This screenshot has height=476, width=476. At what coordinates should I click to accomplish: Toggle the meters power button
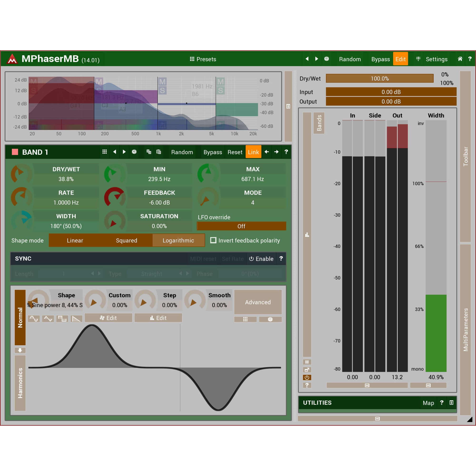coord(307,377)
